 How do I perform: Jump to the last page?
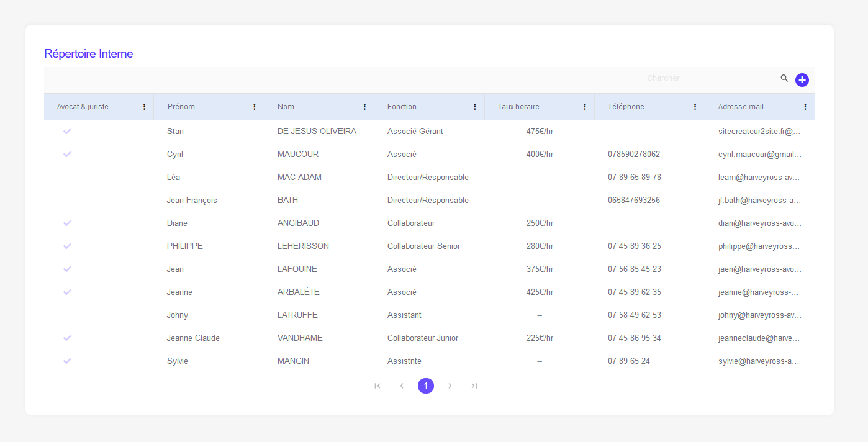tap(474, 386)
